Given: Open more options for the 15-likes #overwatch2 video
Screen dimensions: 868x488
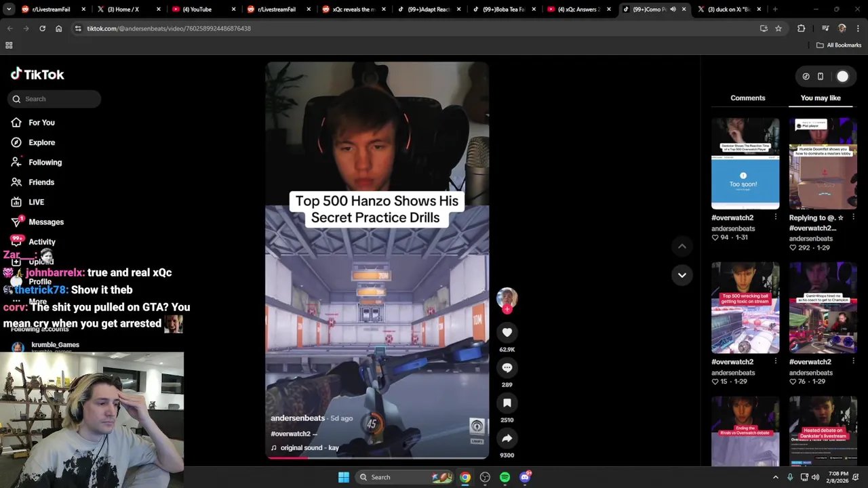Looking at the screenshot, I should [x=776, y=362].
